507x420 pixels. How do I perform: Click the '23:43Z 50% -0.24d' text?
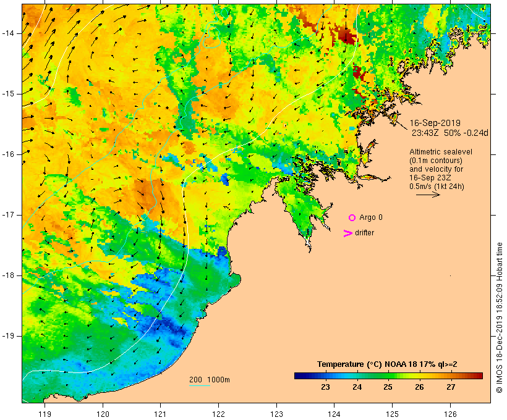click(x=449, y=133)
